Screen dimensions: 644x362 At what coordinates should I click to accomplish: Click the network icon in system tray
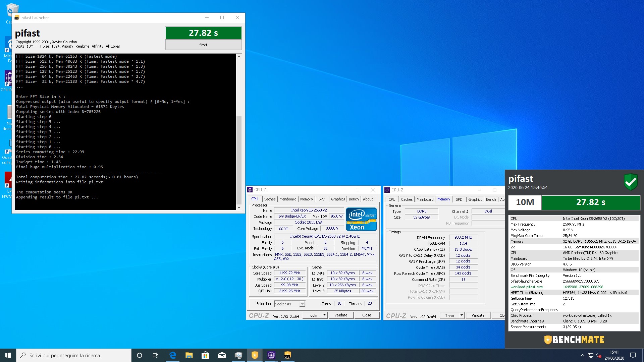591,355
